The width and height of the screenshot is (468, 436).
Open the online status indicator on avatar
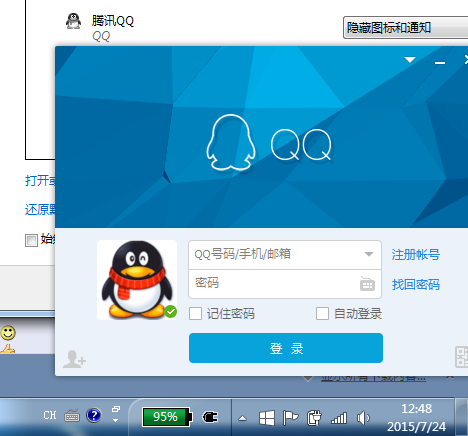171,312
